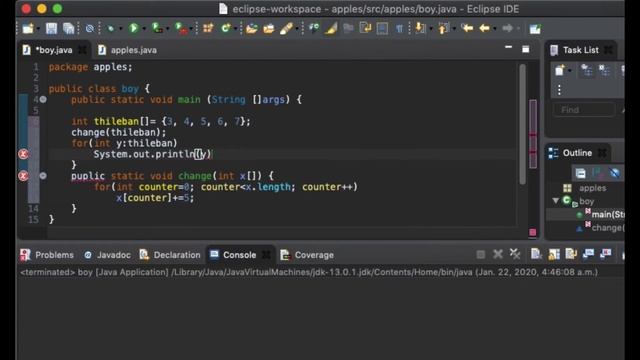Click the Save All toolbar icon
Viewport: 640px width, 360px height.
click(x=68, y=28)
